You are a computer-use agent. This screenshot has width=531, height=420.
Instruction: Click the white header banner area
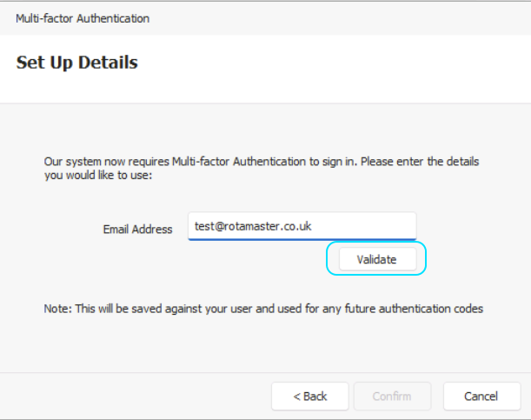(266, 69)
